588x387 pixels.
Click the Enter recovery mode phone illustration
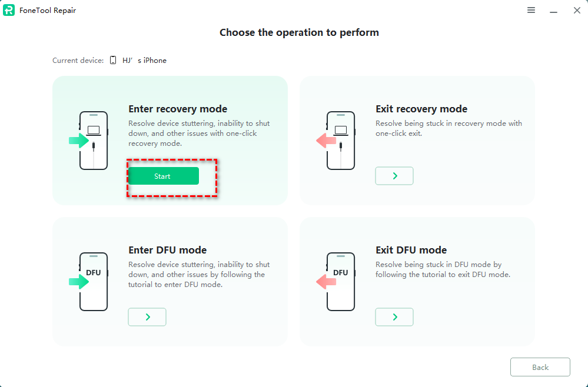tap(92, 141)
